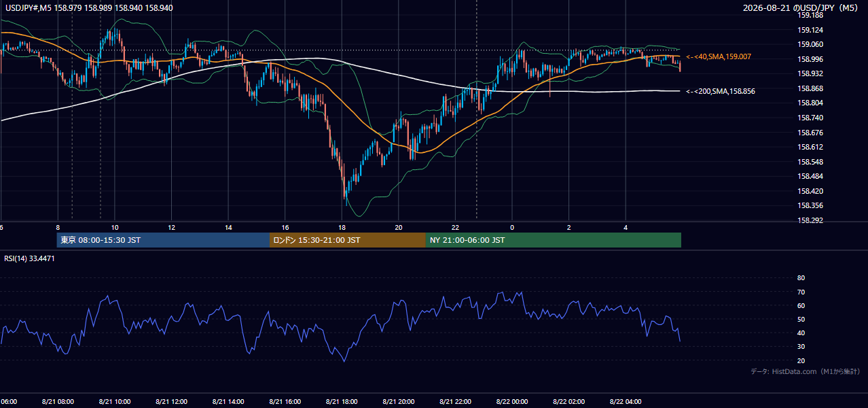Screen dimensions: 868x408
Task: Click bottom timeline label 8/22 00:00
Action: pyautogui.click(x=512, y=402)
